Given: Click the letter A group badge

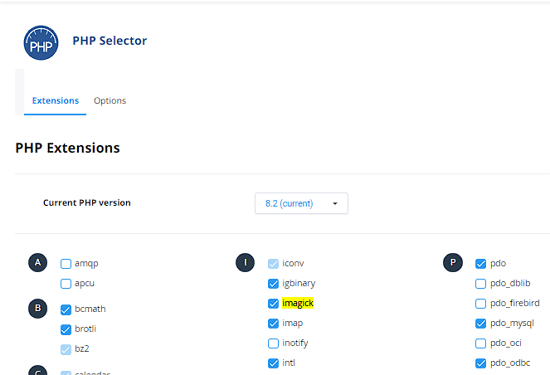Looking at the screenshot, I should (38, 263).
